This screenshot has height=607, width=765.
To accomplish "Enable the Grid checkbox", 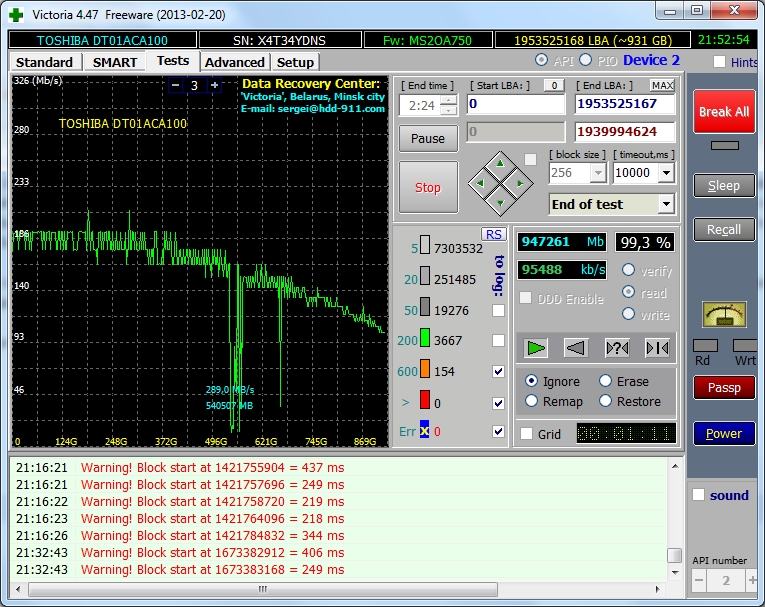I will coord(526,434).
